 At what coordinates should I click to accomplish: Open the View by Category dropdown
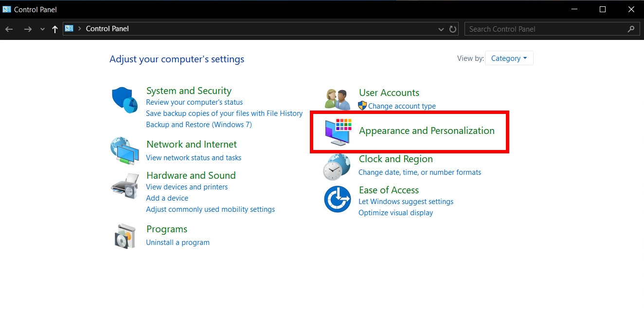(x=509, y=58)
